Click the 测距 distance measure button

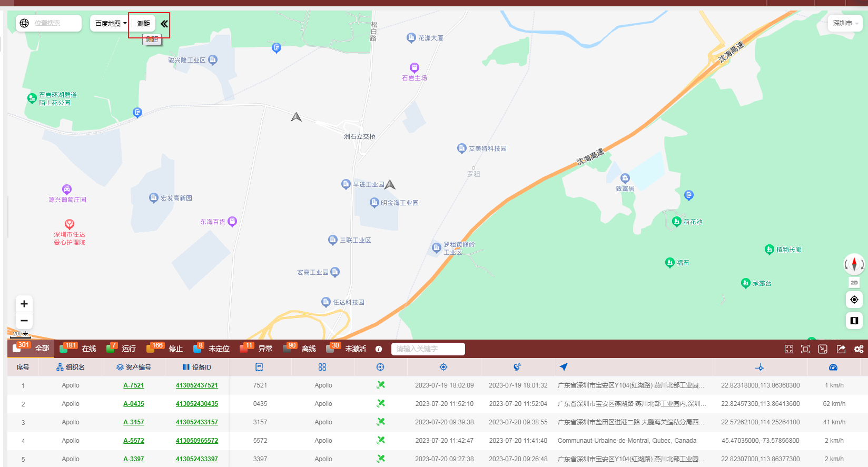point(143,24)
